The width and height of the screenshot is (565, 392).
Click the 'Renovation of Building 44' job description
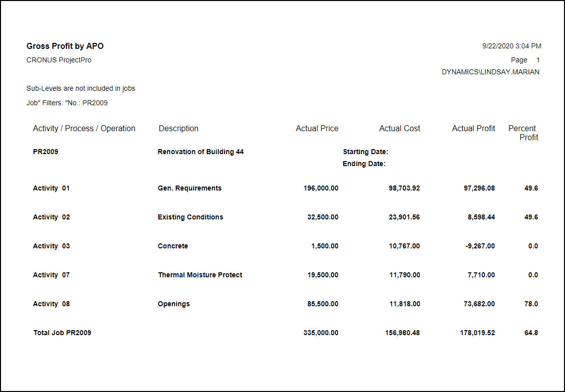click(201, 152)
